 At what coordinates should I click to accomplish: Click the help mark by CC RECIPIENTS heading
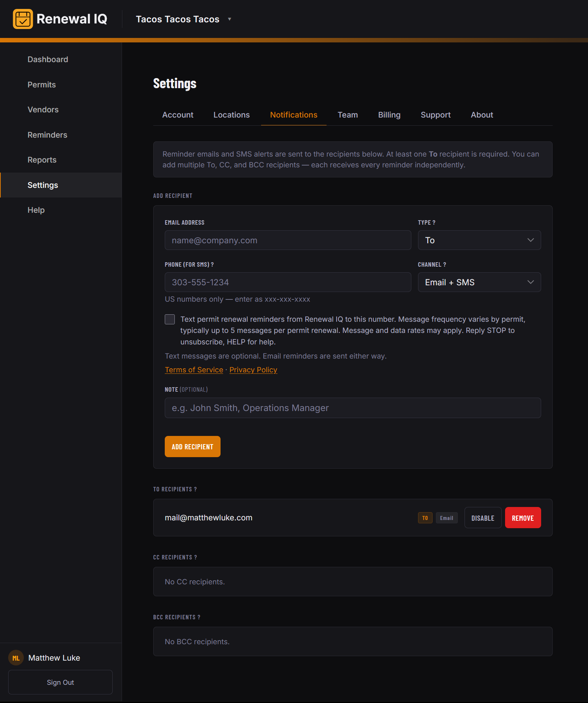(x=196, y=557)
